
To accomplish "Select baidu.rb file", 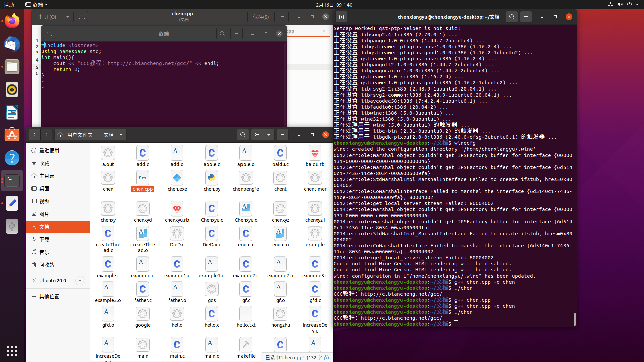I will tap(315, 157).
